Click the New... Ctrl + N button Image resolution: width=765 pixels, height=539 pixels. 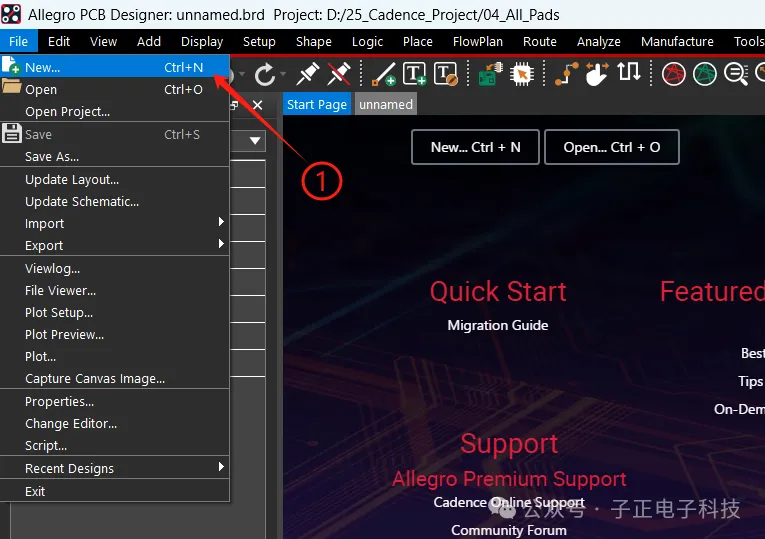coord(475,147)
